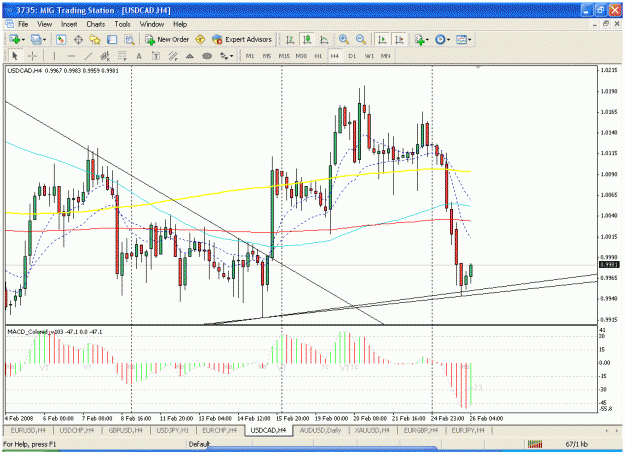625x452 pixels.
Task: Select the M30 timeframe button
Action: point(301,56)
